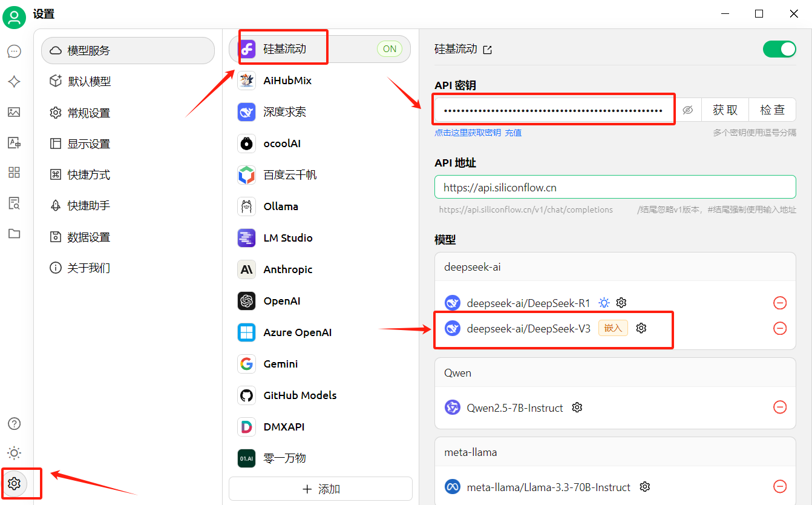
Task: Open the files folder sidebar icon
Action: click(14, 233)
